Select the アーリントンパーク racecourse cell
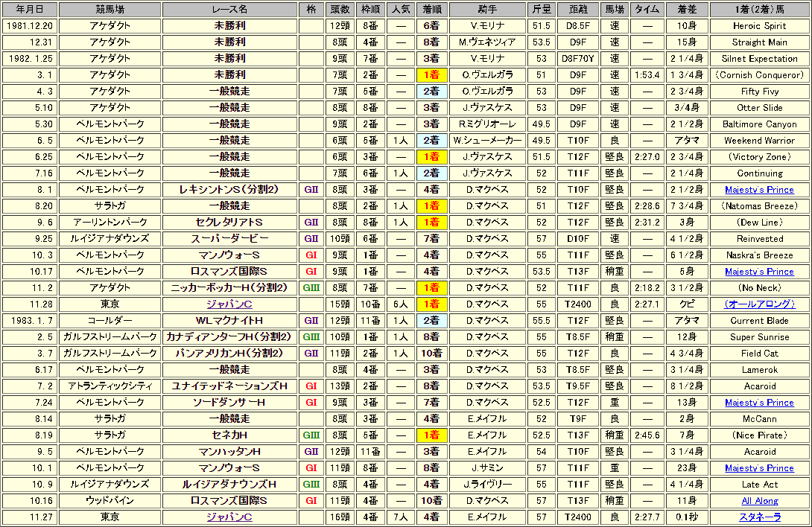The width and height of the screenshot is (812, 527). (110, 222)
